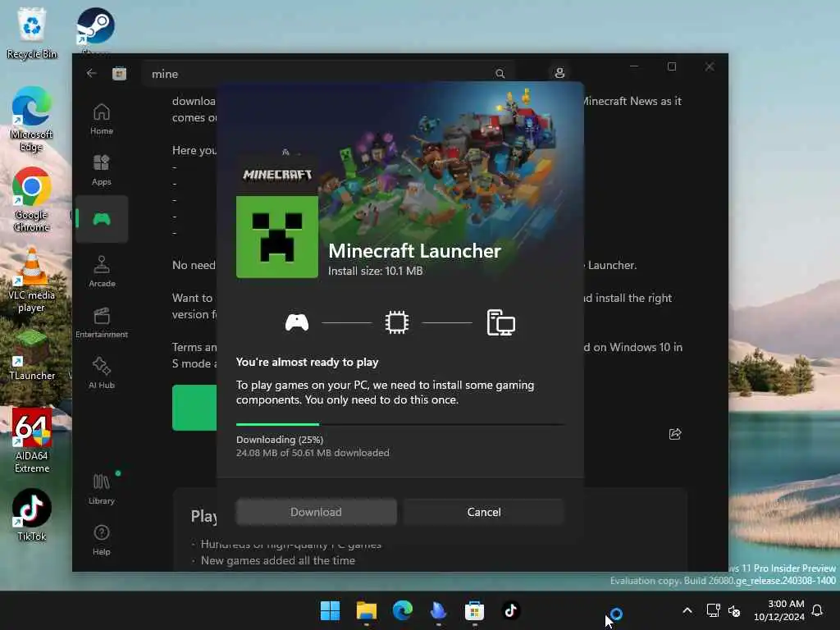
Task: Open Entertainment in Store sidebar
Action: [x=101, y=322]
